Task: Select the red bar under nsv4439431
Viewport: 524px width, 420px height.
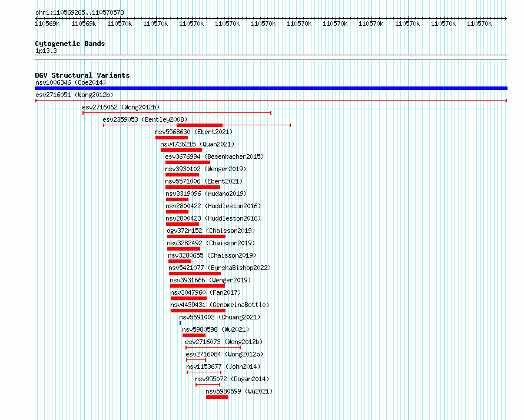Action: 198,311
